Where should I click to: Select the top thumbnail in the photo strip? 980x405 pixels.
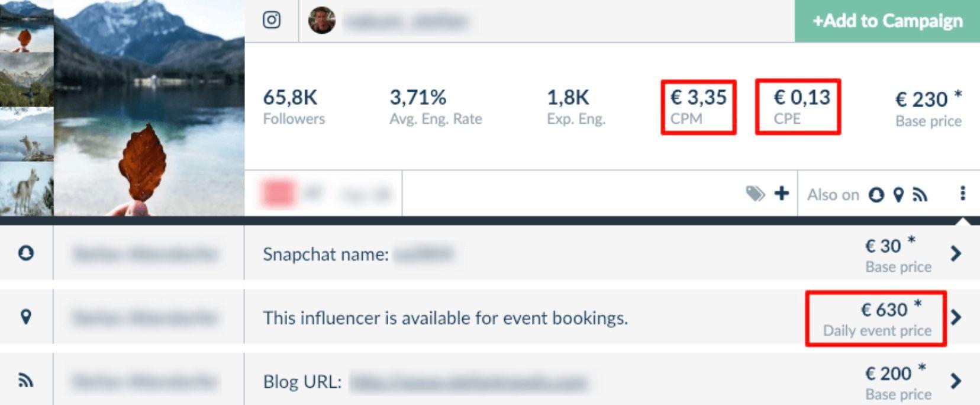point(27,27)
